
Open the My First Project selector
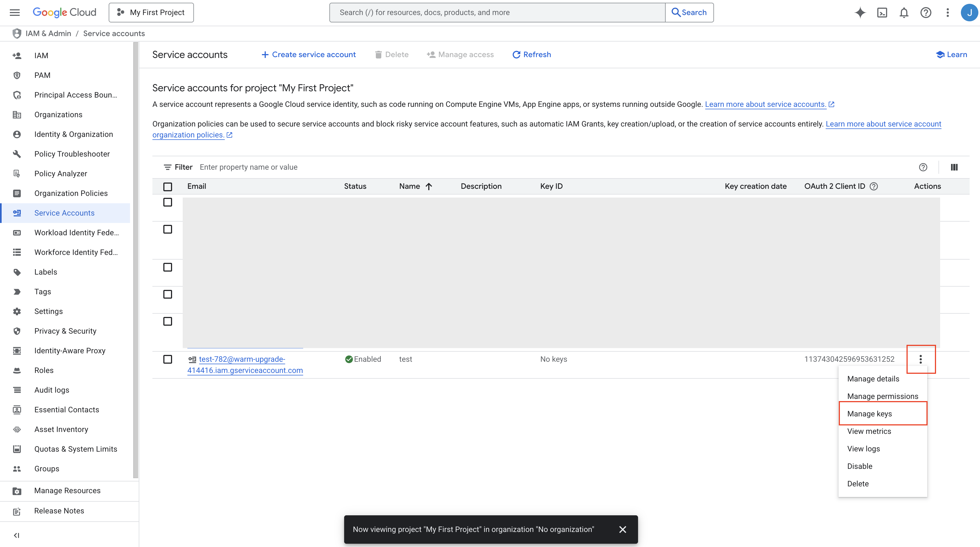coord(151,13)
